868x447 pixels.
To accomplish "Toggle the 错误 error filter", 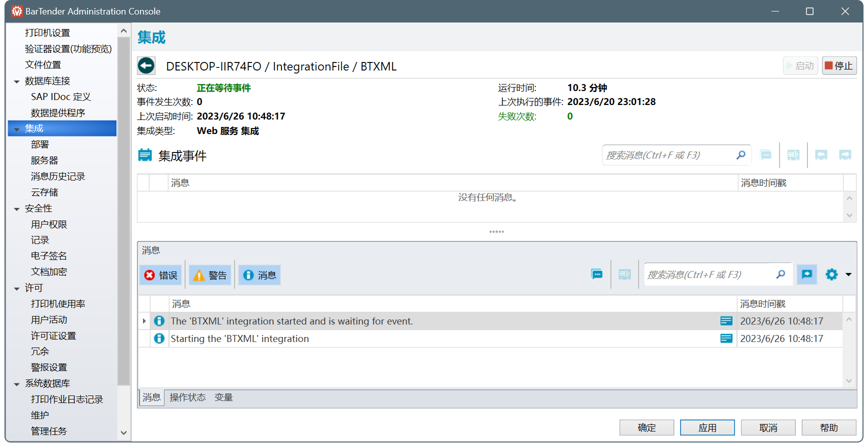I will pos(161,275).
